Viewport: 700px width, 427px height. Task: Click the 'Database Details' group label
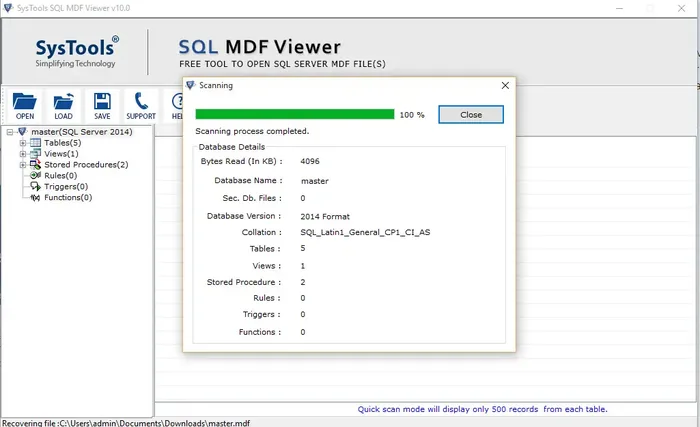(x=232, y=147)
